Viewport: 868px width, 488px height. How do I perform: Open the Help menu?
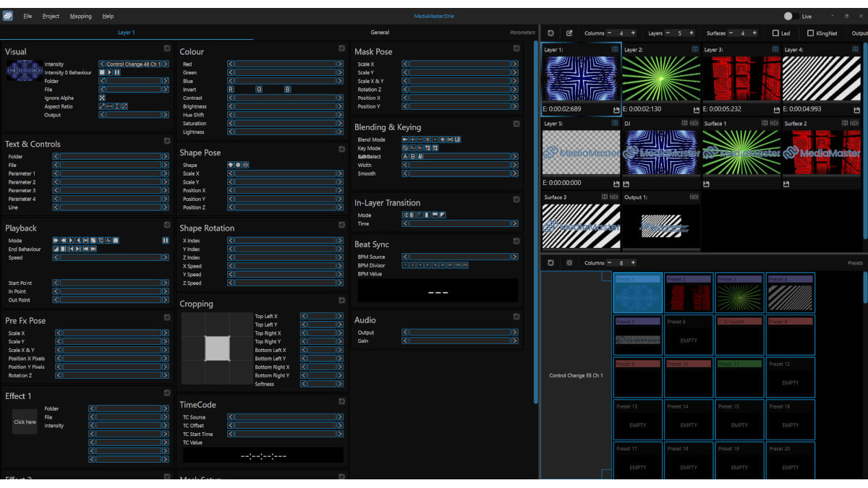click(108, 16)
